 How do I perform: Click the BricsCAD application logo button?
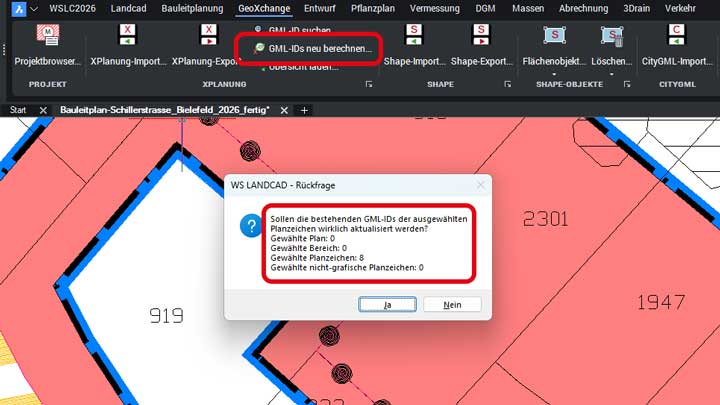coord(19,8)
